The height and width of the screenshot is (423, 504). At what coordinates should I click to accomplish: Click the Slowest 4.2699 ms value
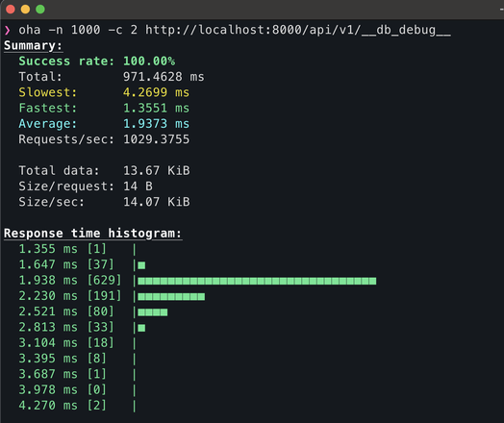pos(156,92)
